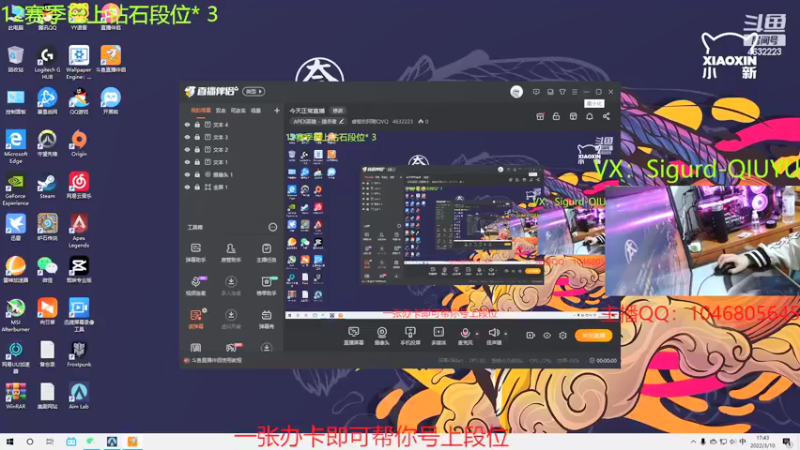Screen dimensions: 800x450
Task: Open the taskbar notification center
Action: coord(787,442)
